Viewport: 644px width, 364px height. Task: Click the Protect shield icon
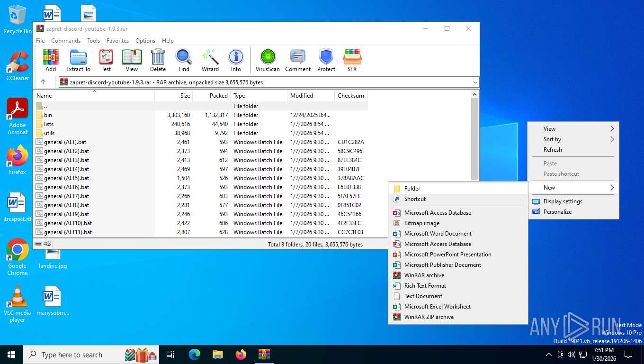tap(326, 60)
